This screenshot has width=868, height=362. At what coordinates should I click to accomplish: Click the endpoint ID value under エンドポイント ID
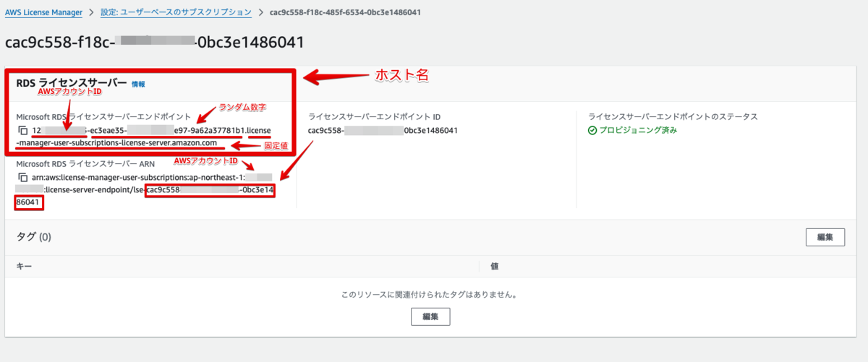click(383, 131)
